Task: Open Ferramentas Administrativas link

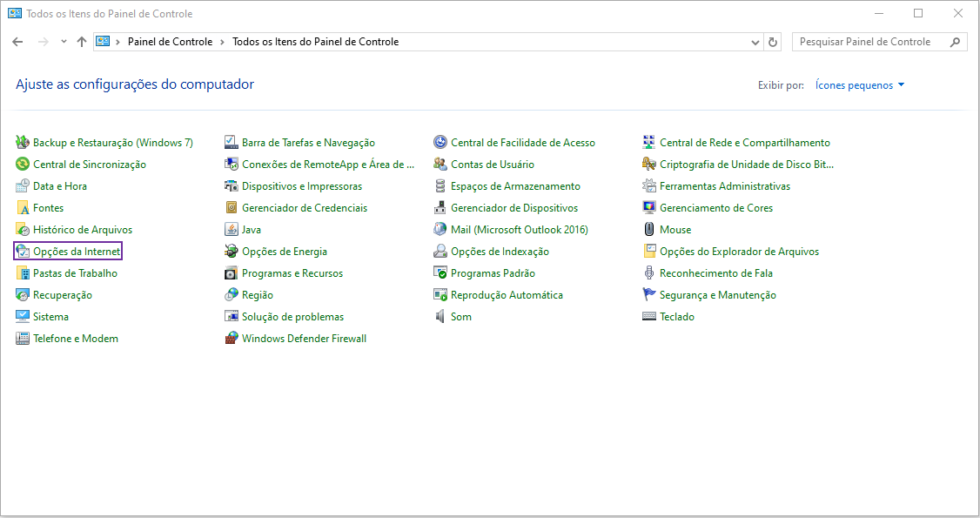Action: coord(725,186)
